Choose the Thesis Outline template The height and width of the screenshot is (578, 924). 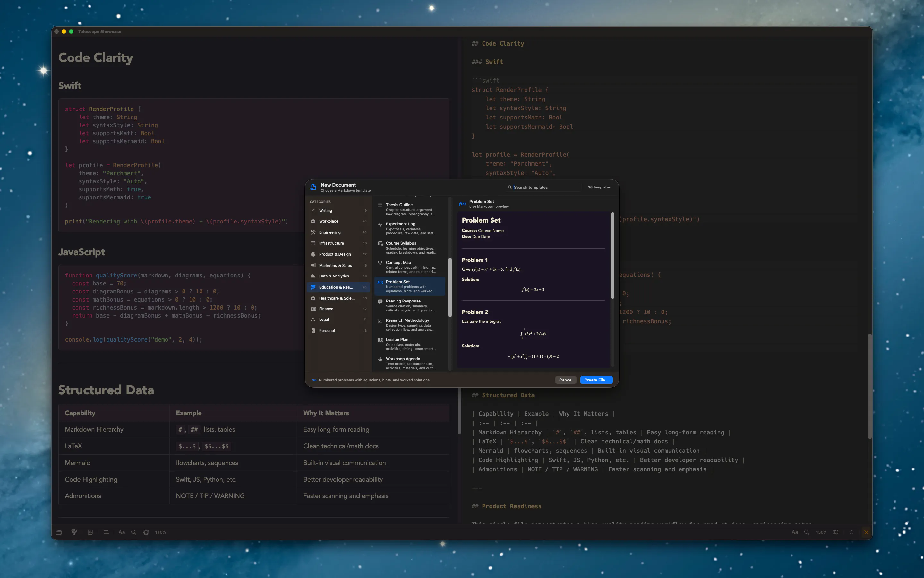[410, 209]
